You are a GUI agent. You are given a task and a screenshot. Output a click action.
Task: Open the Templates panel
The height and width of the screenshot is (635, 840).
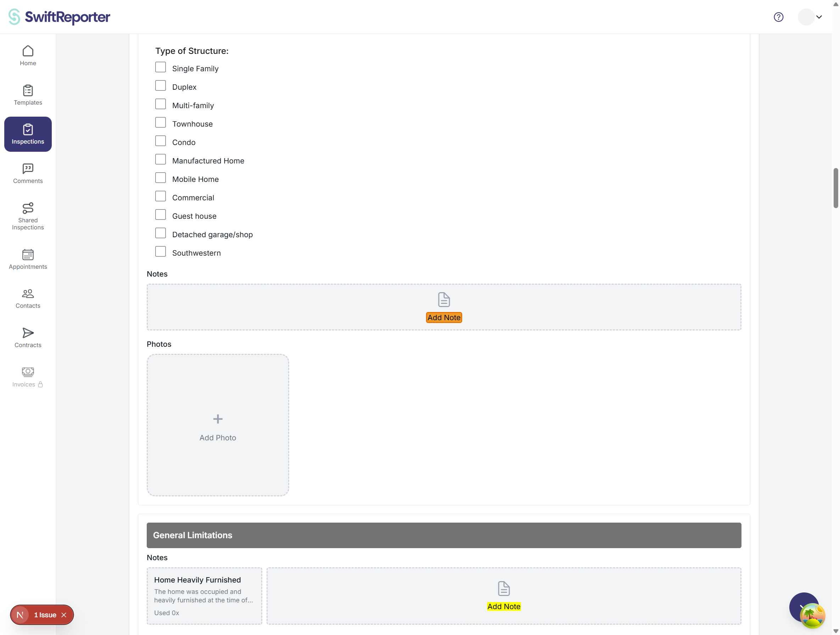(27, 95)
